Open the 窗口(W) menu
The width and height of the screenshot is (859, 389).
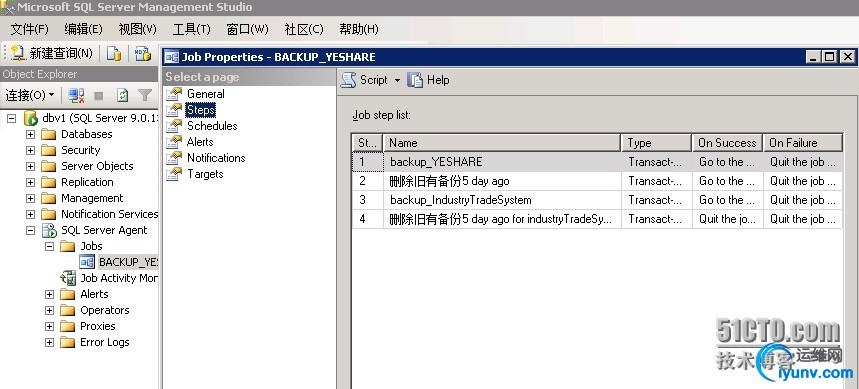point(248,29)
